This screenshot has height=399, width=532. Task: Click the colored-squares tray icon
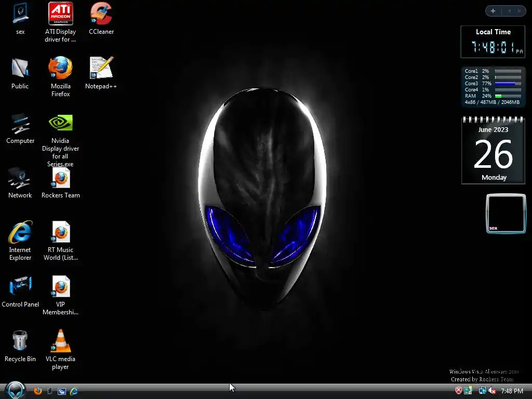pos(468,391)
